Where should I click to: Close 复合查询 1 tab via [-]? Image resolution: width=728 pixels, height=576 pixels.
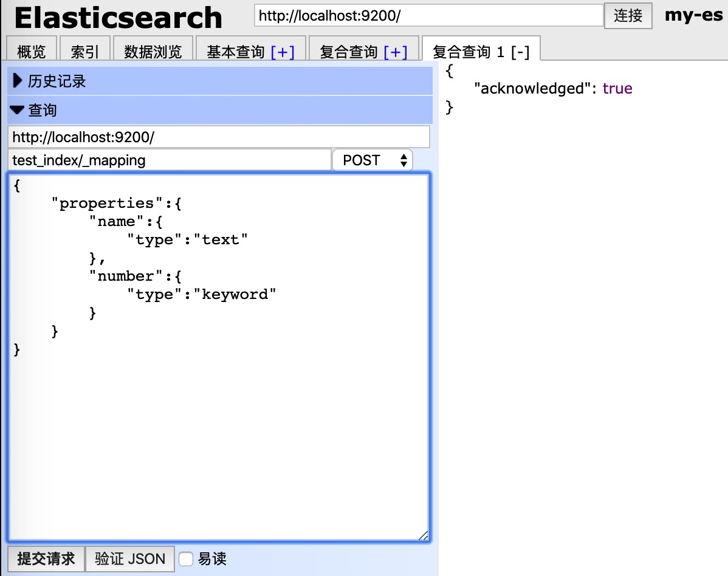(520, 52)
